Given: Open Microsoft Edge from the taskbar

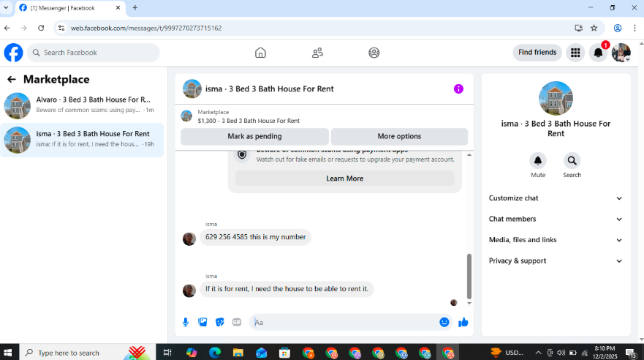Looking at the screenshot, I should [x=215, y=353].
